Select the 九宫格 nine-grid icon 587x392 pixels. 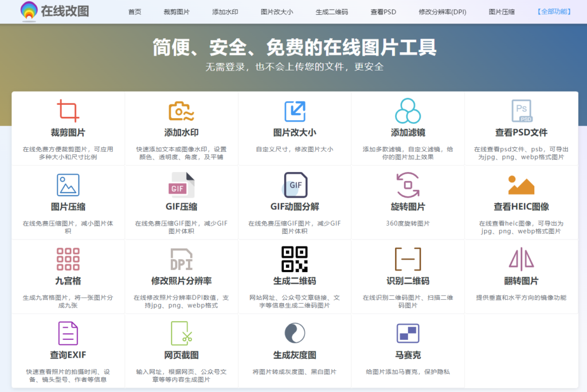click(x=68, y=259)
